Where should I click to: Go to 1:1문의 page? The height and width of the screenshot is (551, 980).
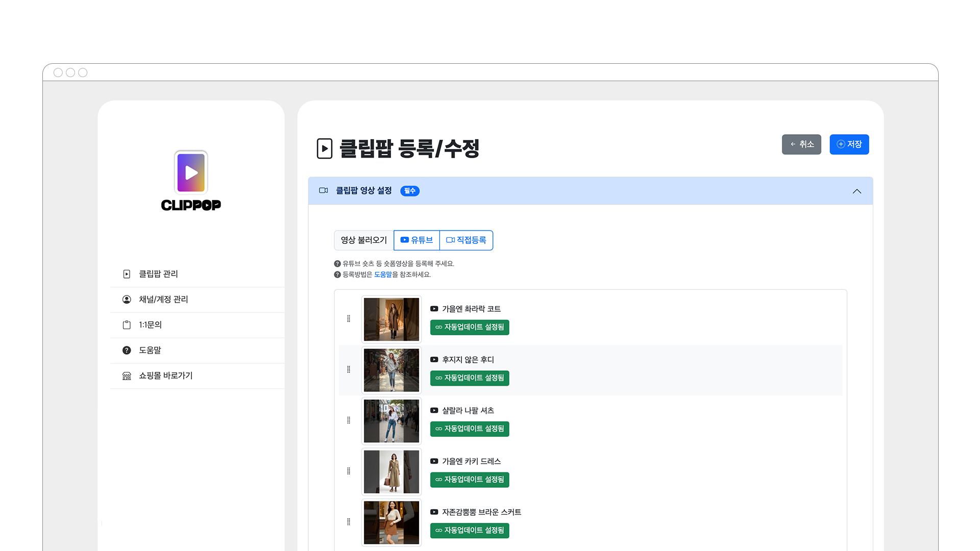tap(150, 325)
